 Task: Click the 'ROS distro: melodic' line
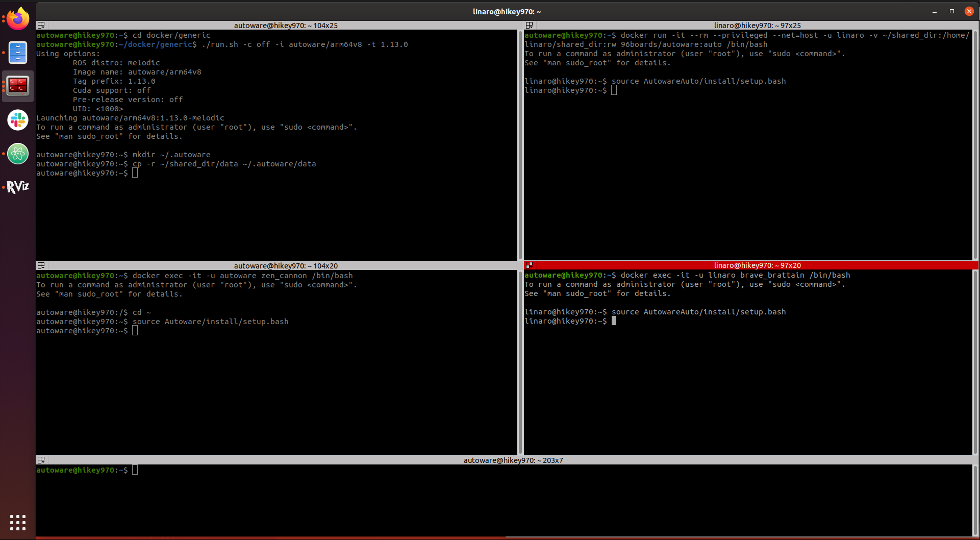coord(116,63)
